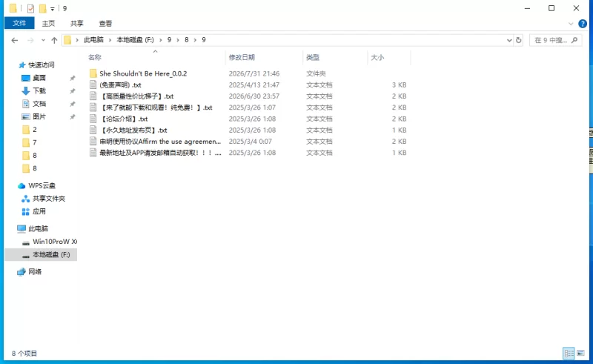Switch to the 查看 ribbon tab
Image resolution: width=593 pixels, height=364 pixels.
point(105,24)
